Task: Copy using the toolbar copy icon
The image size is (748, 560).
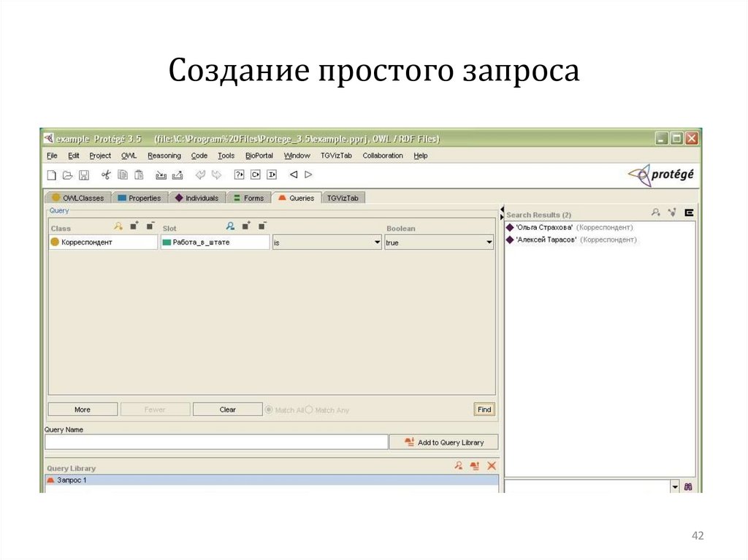Action: coord(123,175)
